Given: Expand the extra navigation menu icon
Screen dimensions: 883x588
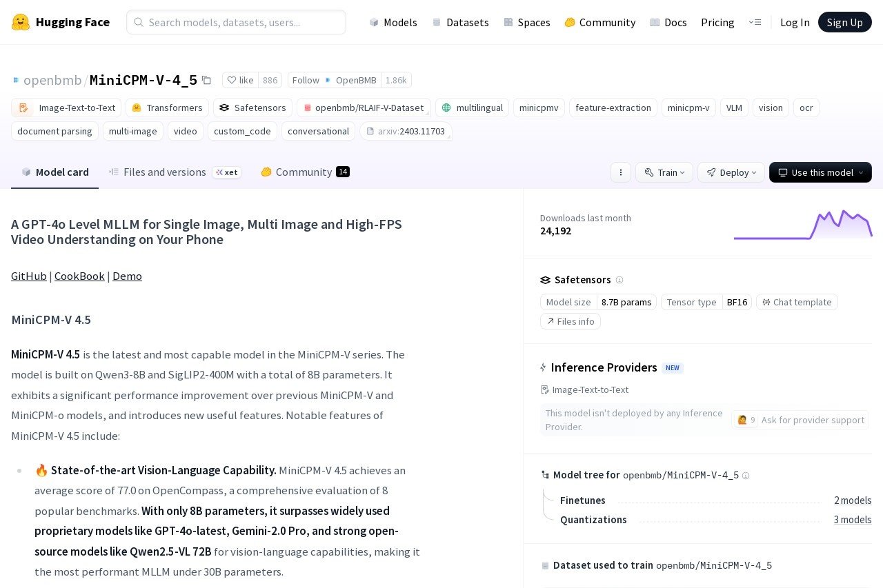Looking at the screenshot, I should pyautogui.click(x=755, y=22).
